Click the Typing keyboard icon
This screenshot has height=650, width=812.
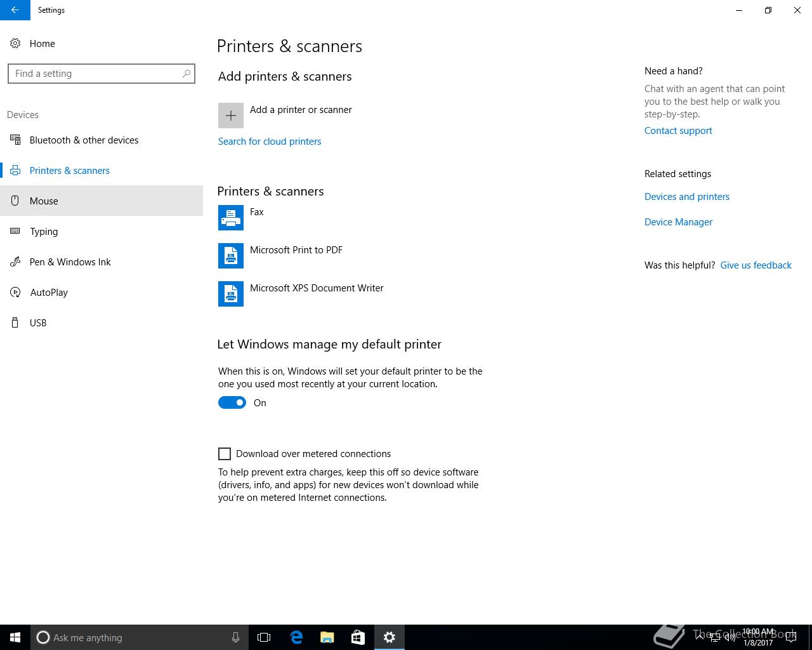pyautogui.click(x=15, y=231)
